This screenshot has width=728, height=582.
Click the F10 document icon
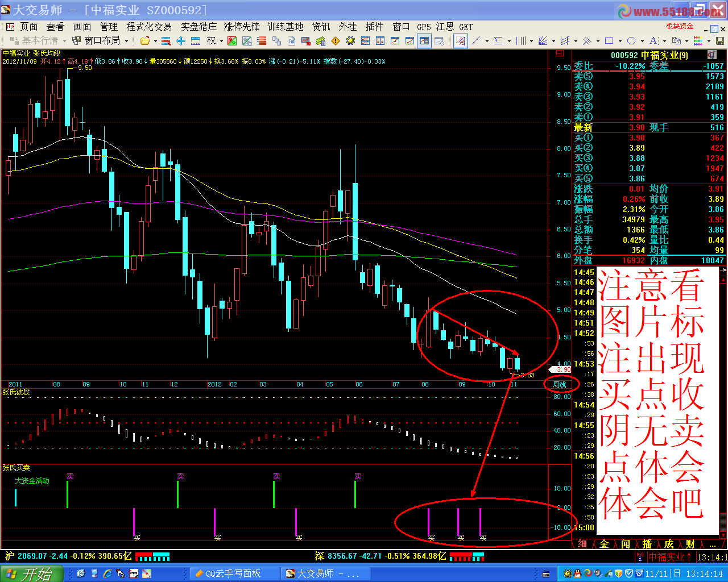coord(291,41)
